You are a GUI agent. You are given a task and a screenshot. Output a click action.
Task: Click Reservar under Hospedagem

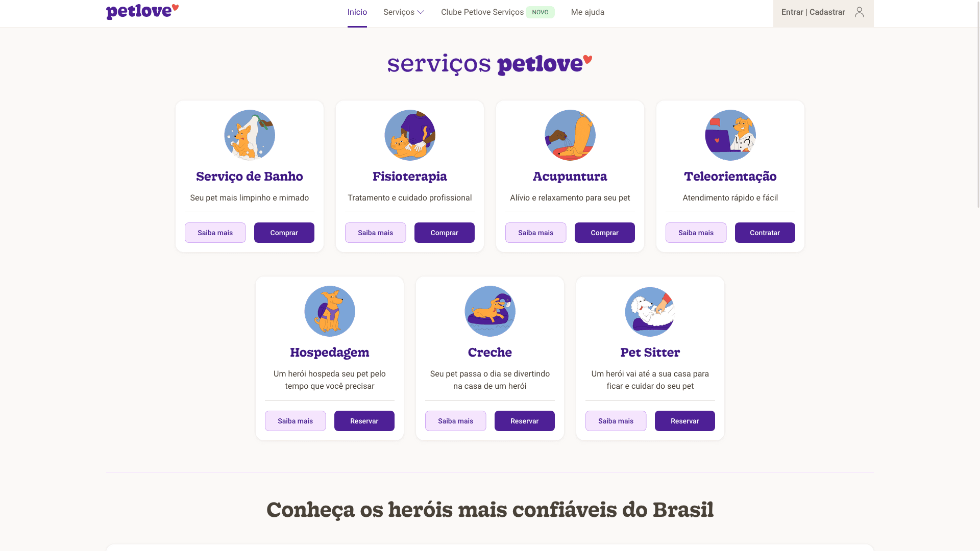(364, 421)
